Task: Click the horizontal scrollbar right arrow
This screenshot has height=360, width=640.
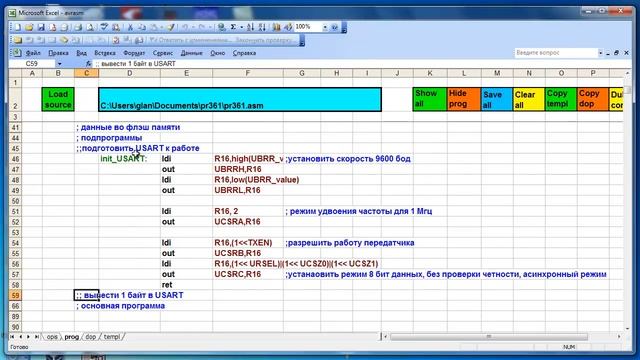Action: click(x=619, y=337)
